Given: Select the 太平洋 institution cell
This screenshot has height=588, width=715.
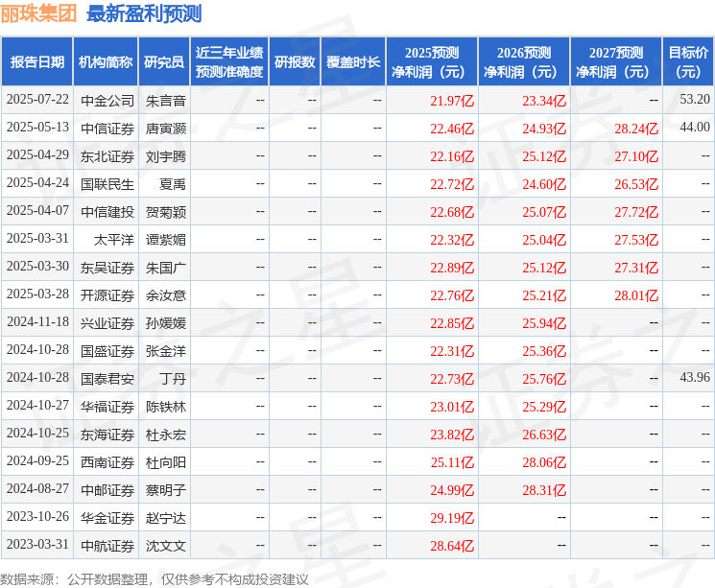Looking at the screenshot, I should (x=114, y=240).
